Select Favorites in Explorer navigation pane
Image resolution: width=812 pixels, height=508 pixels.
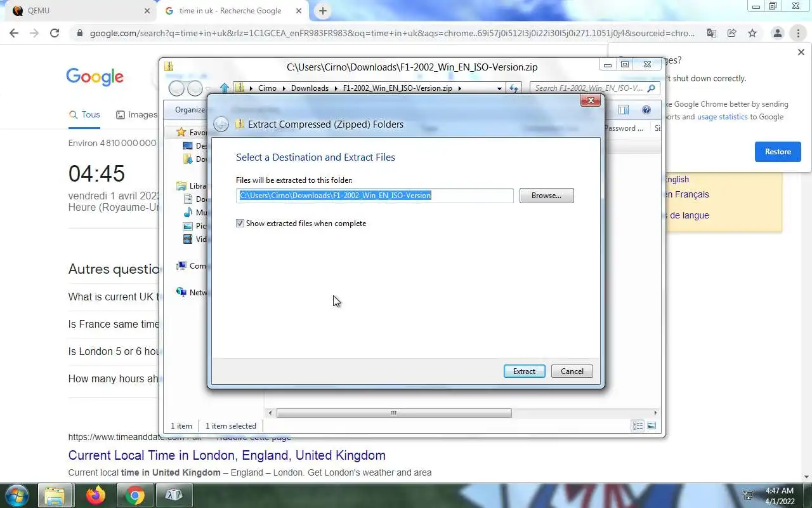point(190,132)
